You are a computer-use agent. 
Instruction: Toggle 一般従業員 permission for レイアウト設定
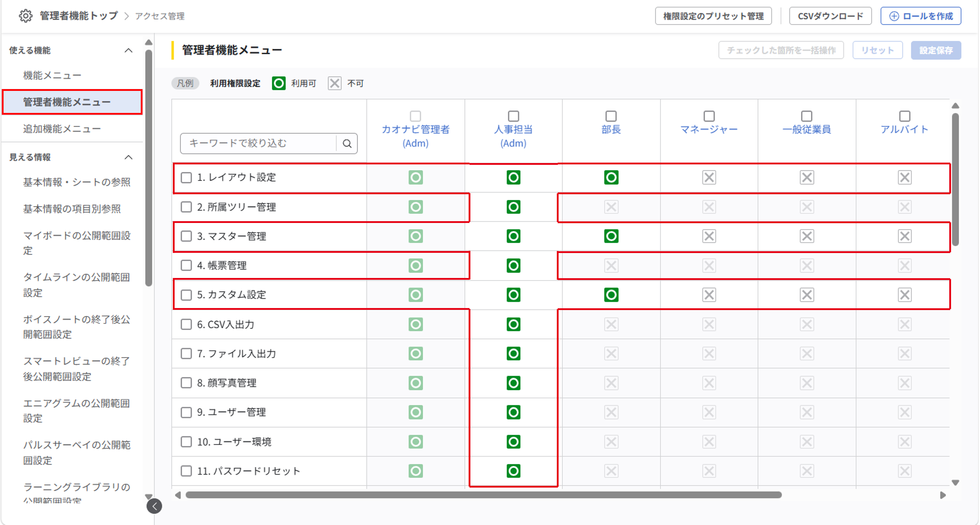point(806,177)
